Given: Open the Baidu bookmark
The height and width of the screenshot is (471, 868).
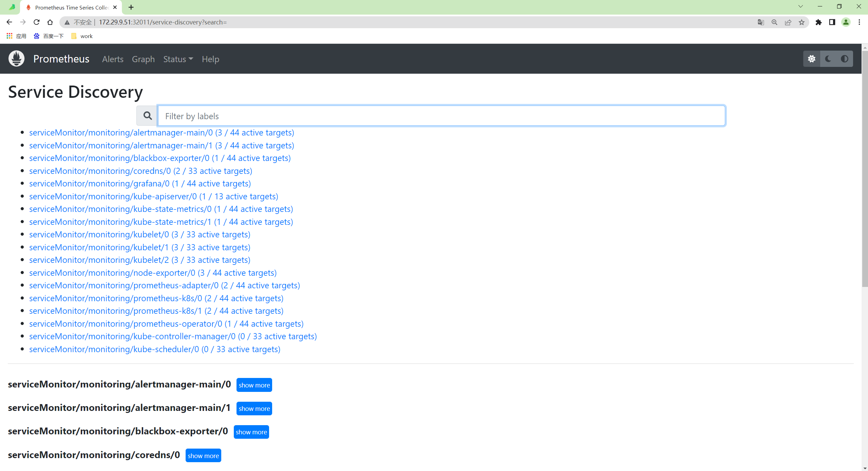Looking at the screenshot, I should point(49,36).
